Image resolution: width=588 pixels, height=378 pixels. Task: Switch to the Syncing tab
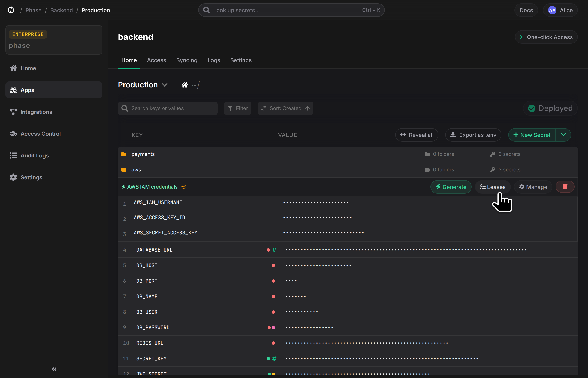click(x=187, y=60)
